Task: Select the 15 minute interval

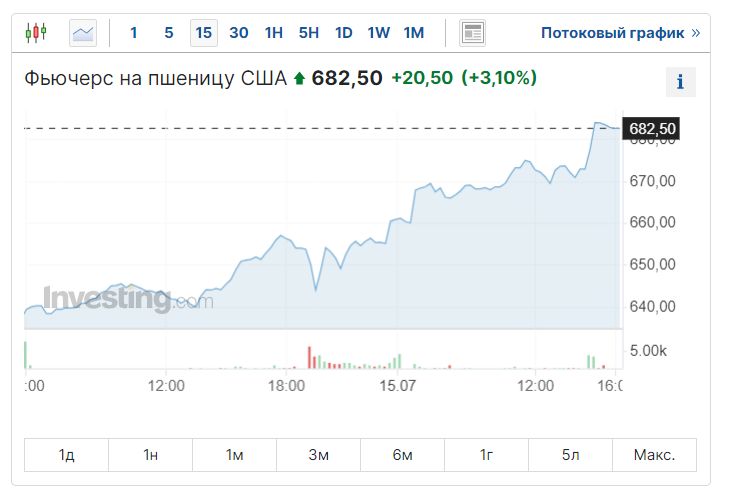Action: pyautogui.click(x=204, y=33)
